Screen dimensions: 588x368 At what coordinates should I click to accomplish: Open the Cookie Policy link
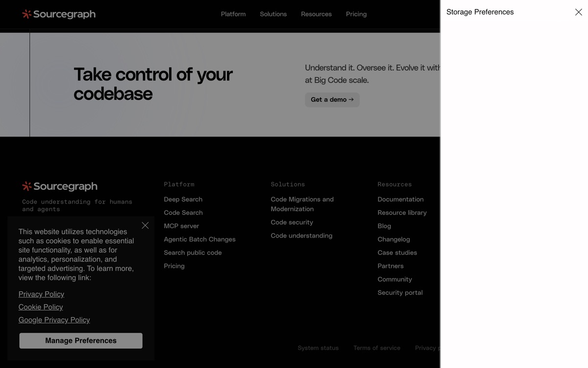(x=41, y=307)
